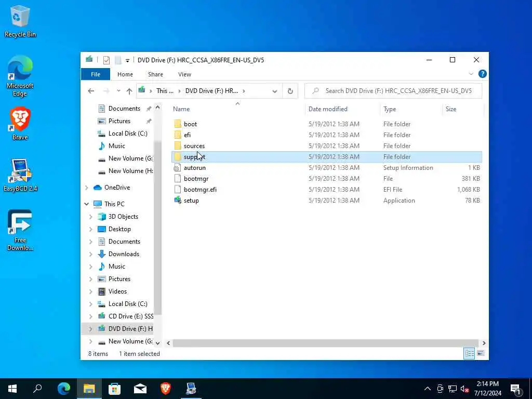Open EasyBCD from taskbar
532x399 pixels.
click(x=191, y=389)
